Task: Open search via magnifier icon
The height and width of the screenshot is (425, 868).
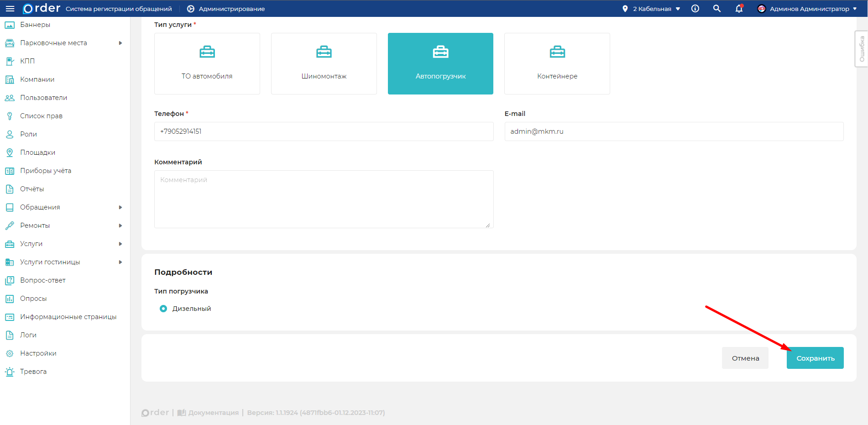Action: [717, 9]
